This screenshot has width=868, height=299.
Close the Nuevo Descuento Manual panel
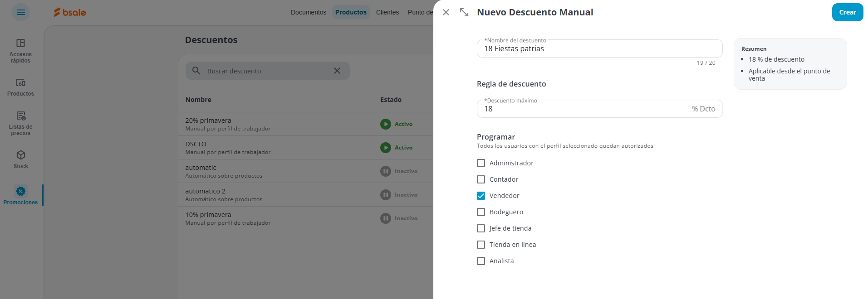tap(446, 12)
